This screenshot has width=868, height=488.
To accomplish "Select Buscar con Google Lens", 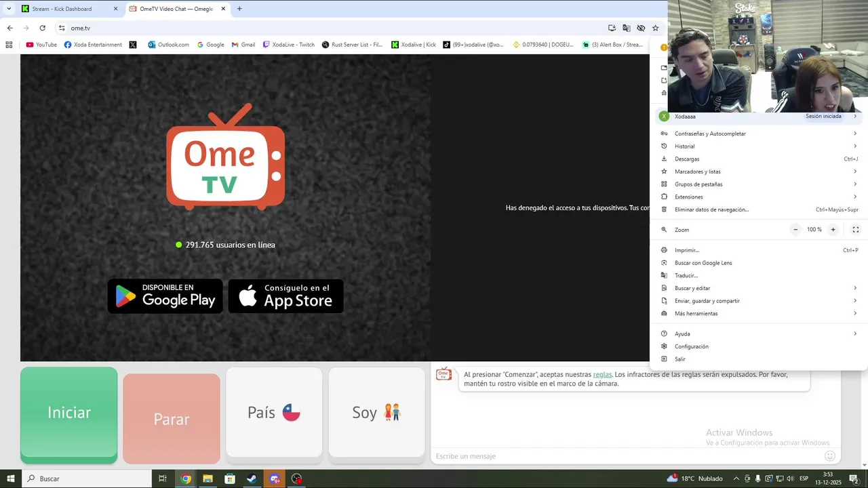I will [759, 263].
